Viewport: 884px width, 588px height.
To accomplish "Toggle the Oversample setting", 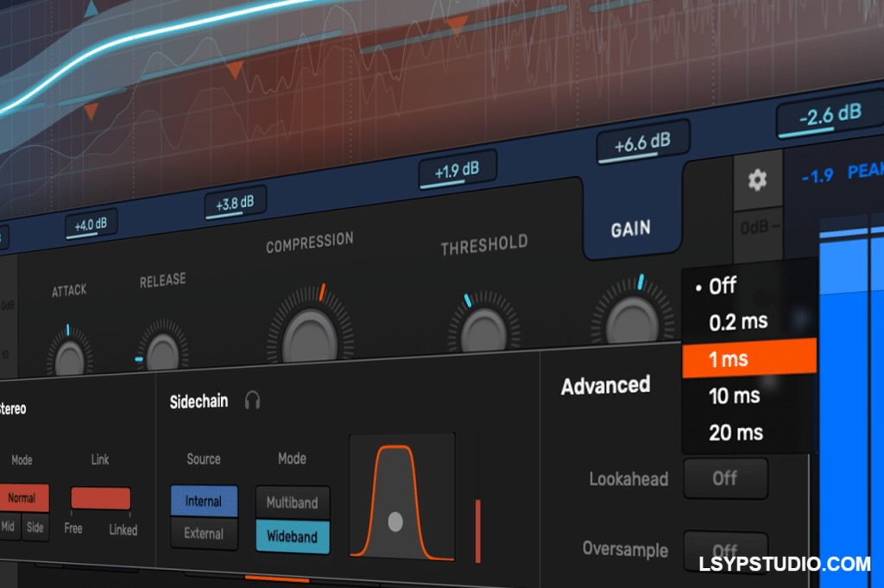I will 725,551.
